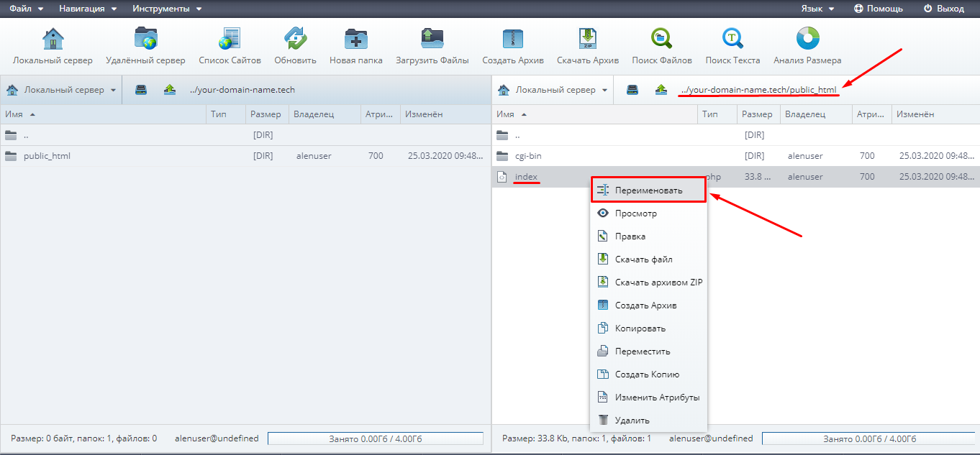Screen dimensions: 980x455
Task: Click Скачать Архив toolbar icon
Action: [588, 46]
